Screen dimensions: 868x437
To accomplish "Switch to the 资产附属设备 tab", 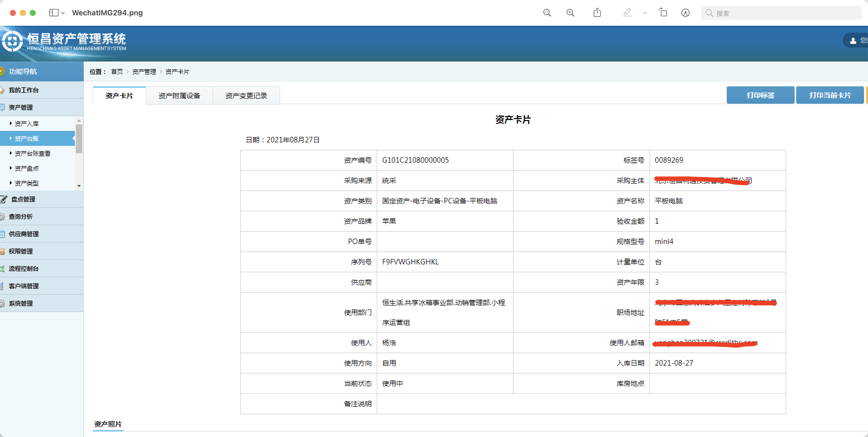I will [179, 95].
